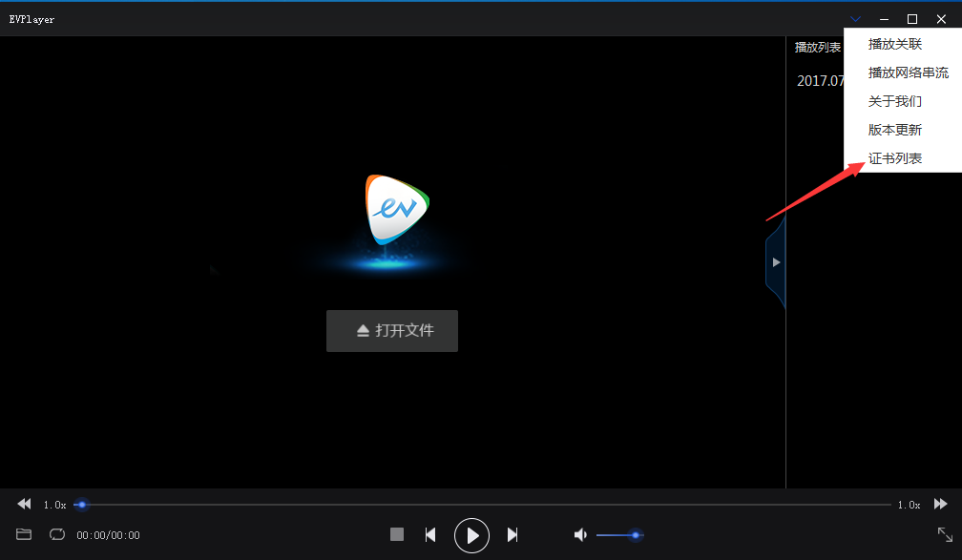Toggle the loop playback mode icon
The height and width of the screenshot is (560, 962).
pos(57,534)
